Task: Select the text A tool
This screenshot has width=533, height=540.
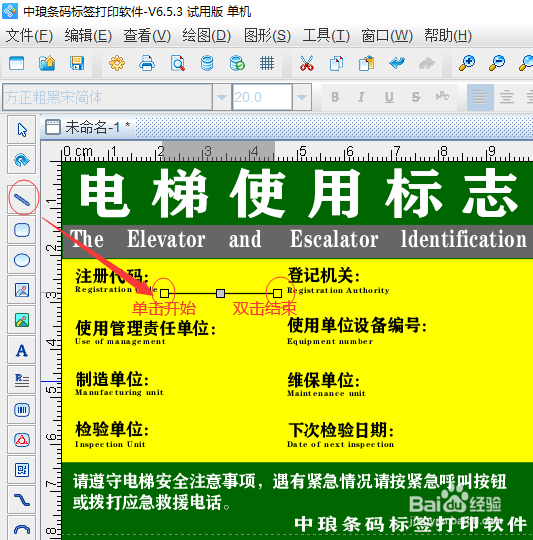Action: tap(22, 350)
